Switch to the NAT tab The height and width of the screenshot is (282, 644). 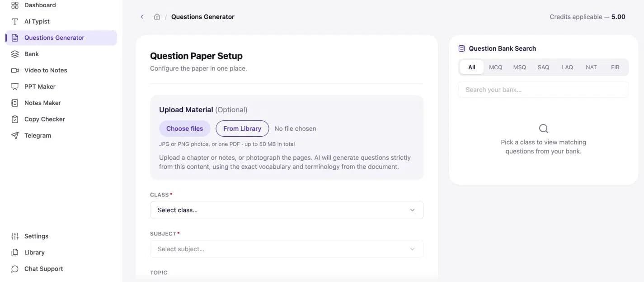(x=591, y=67)
